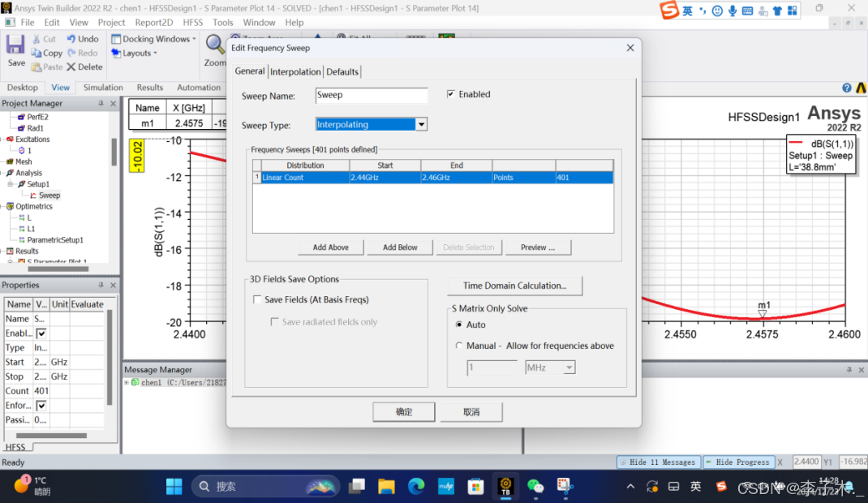868x503 pixels.
Task: Open the HFSS menu
Action: (192, 23)
